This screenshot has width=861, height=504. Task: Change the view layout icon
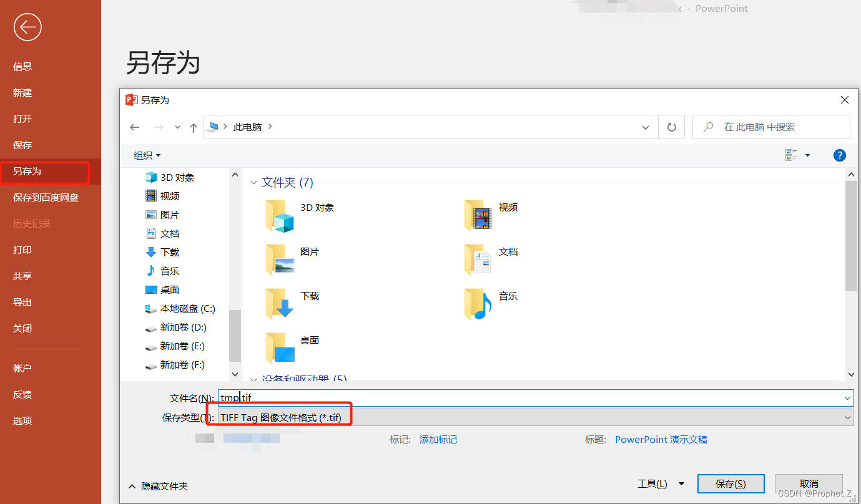coord(791,155)
